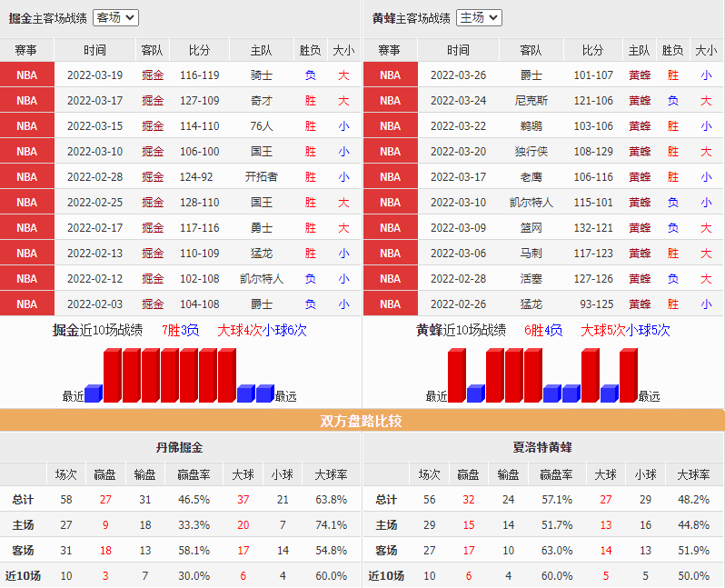Open the 掘金 home/away venue dropdown
Image resolution: width=725 pixels, height=588 pixels.
(x=115, y=17)
